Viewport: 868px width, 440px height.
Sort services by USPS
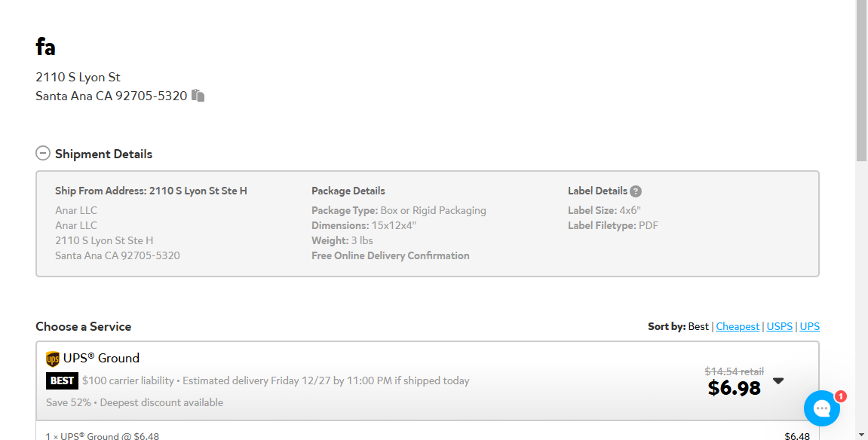[780, 326]
